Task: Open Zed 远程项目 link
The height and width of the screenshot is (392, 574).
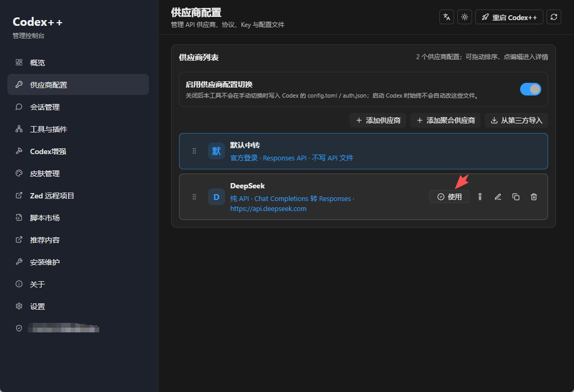Action: click(x=78, y=196)
